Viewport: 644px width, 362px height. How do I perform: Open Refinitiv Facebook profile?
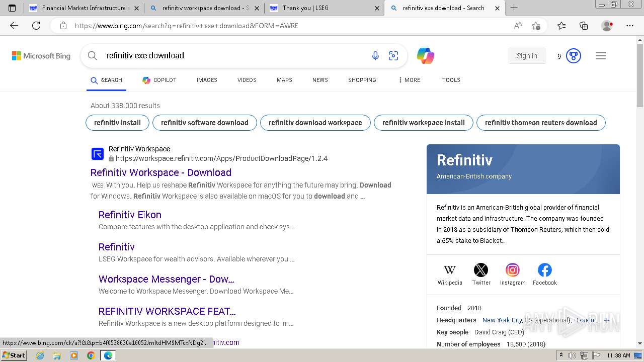tap(544, 275)
